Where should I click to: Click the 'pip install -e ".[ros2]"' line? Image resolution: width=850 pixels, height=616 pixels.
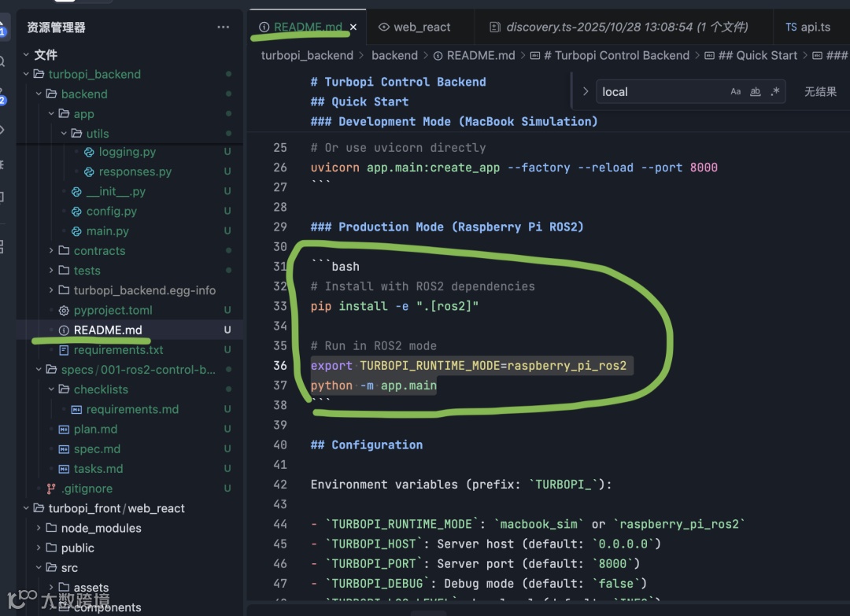coord(394,306)
